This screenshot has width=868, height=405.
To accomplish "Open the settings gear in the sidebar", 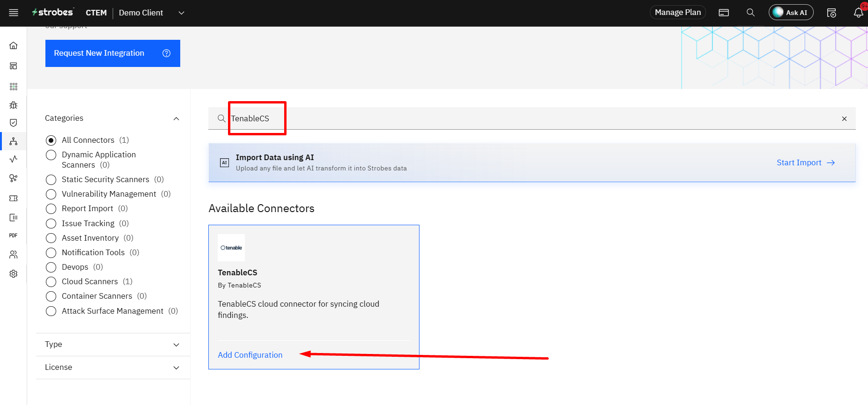I will (14, 274).
